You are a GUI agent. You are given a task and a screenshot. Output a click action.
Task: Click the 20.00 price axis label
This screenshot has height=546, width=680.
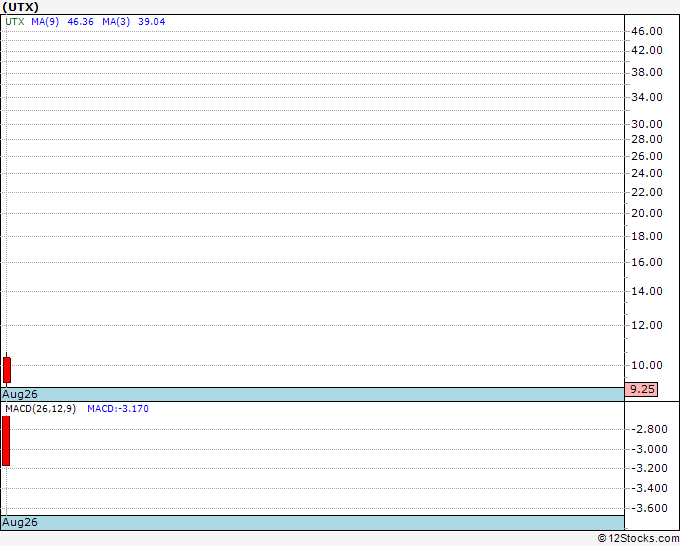[647, 213]
